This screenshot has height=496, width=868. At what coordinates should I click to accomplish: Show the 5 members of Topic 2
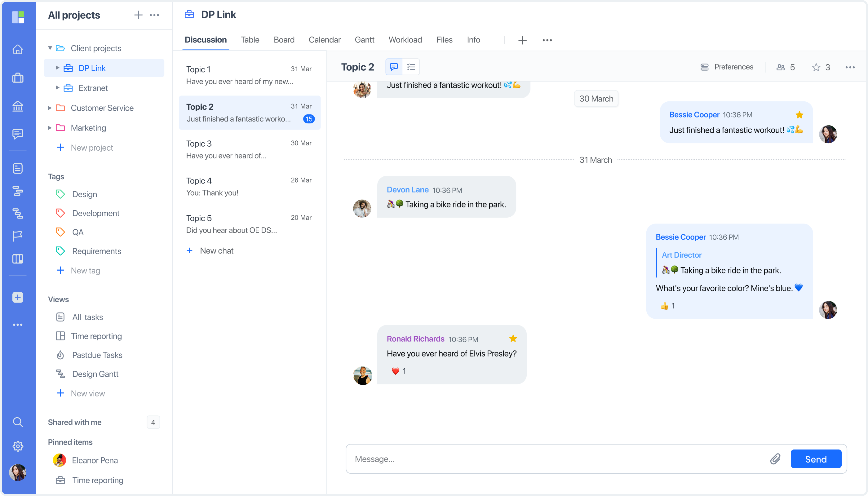tap(786, 68)
